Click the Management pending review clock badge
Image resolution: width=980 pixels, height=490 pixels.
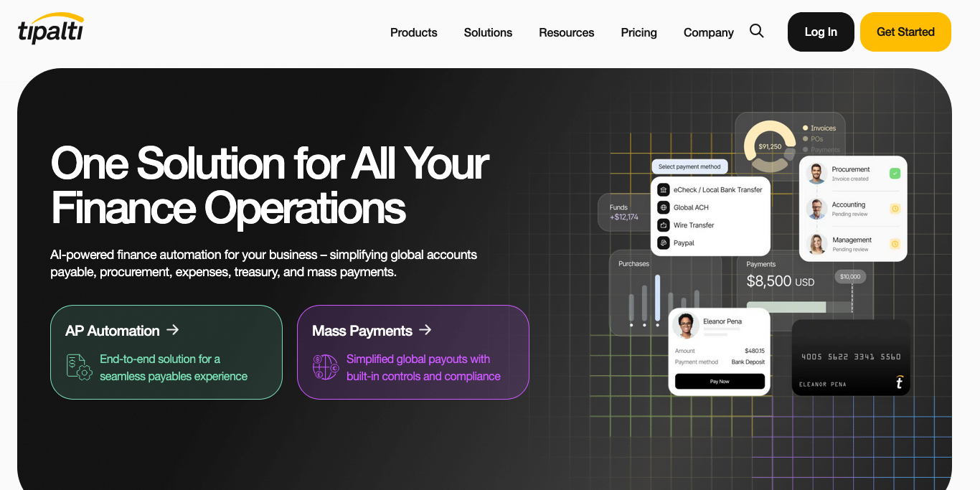[895, 244]
